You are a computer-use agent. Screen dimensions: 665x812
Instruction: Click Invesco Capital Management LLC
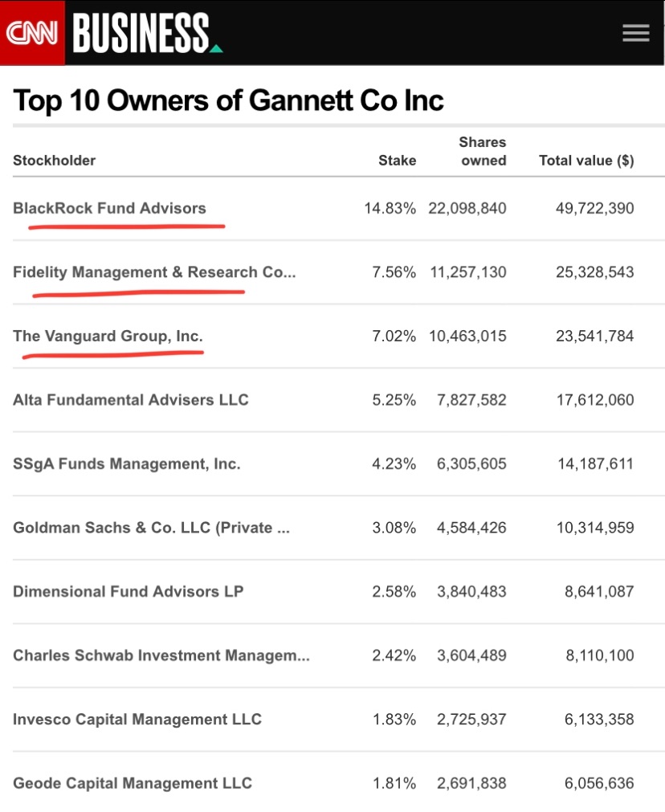[137, 720]
